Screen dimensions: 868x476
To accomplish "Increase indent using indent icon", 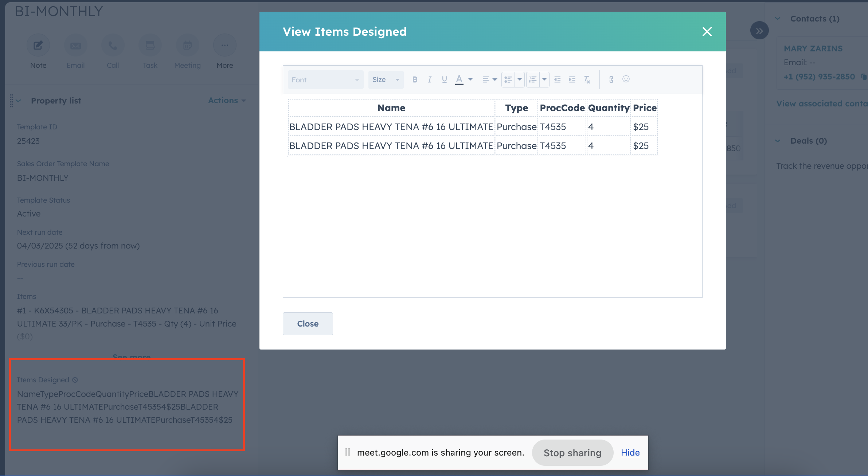I will (572, 79).
